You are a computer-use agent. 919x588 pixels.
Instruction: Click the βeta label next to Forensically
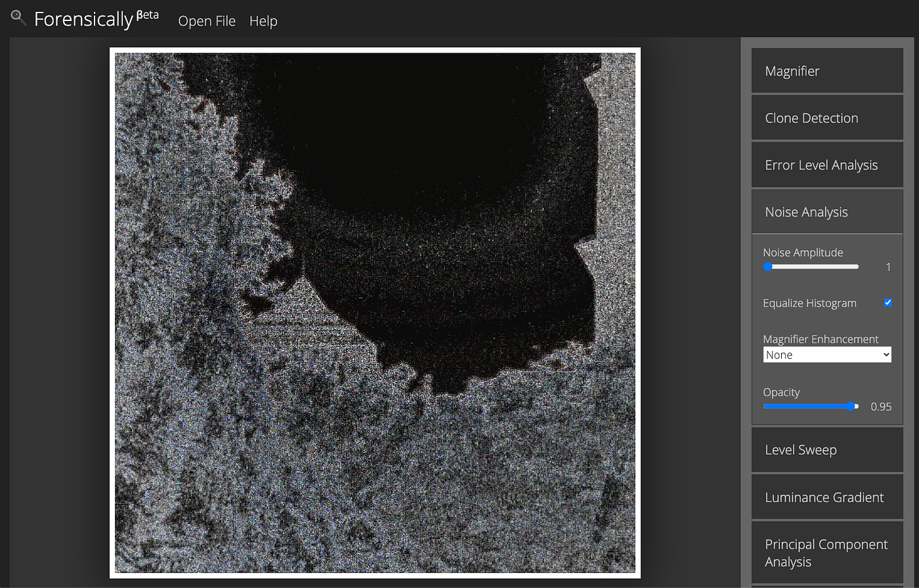tap(147, 13)
